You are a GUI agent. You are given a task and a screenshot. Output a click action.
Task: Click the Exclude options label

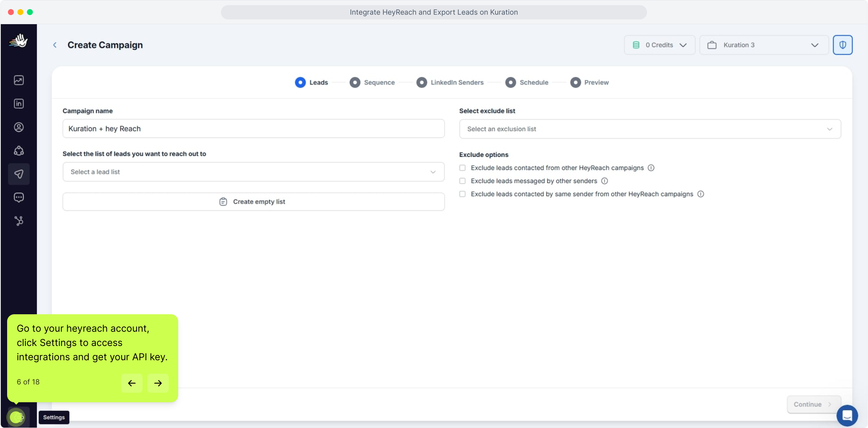484,155
